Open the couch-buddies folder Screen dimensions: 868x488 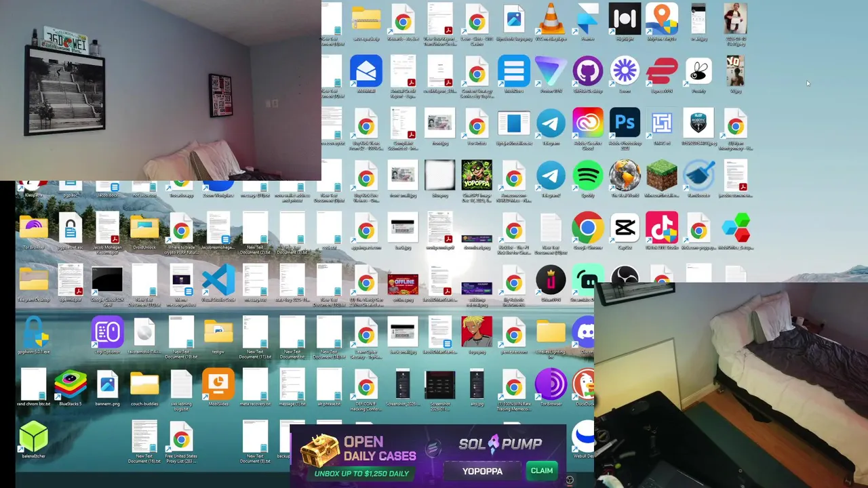point(144,384)
